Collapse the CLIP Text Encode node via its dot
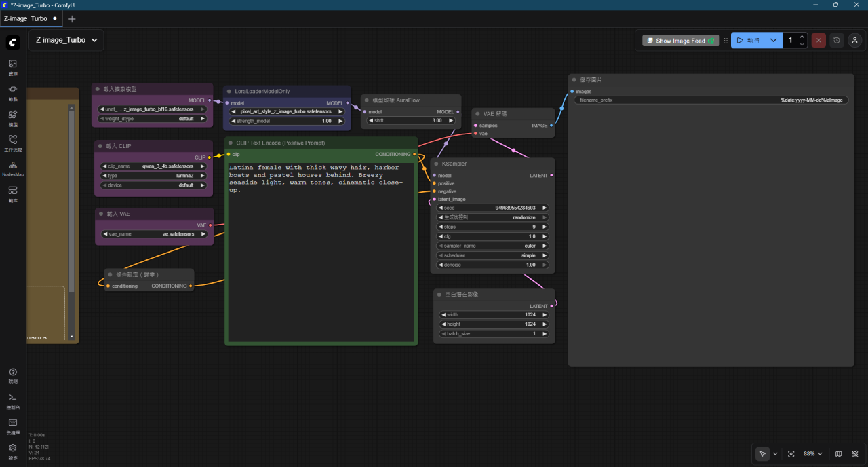Screen dimensions: 868x467 pyautogui.click(x=231, y=143)
